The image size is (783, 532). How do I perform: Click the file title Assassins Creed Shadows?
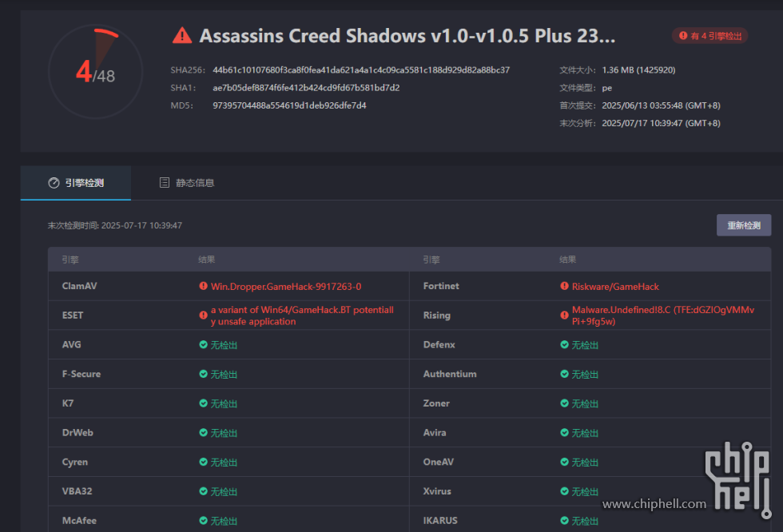[407, 36]
